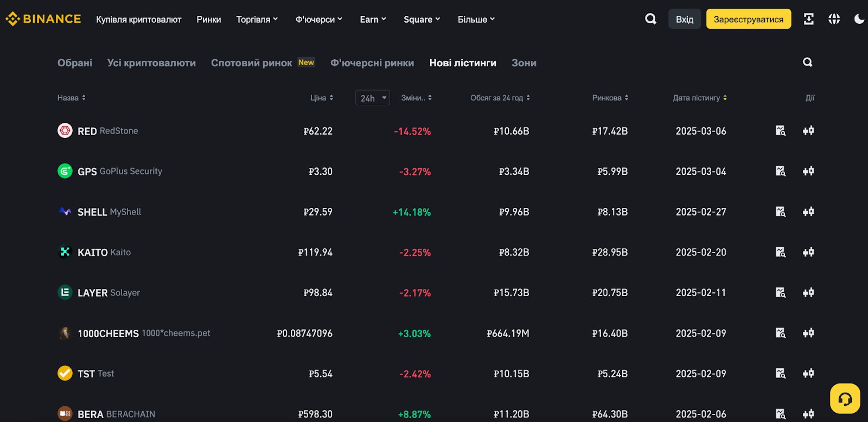Open trade icon for RED RedStone
868x422 pixels.
(x=808, y=131)
